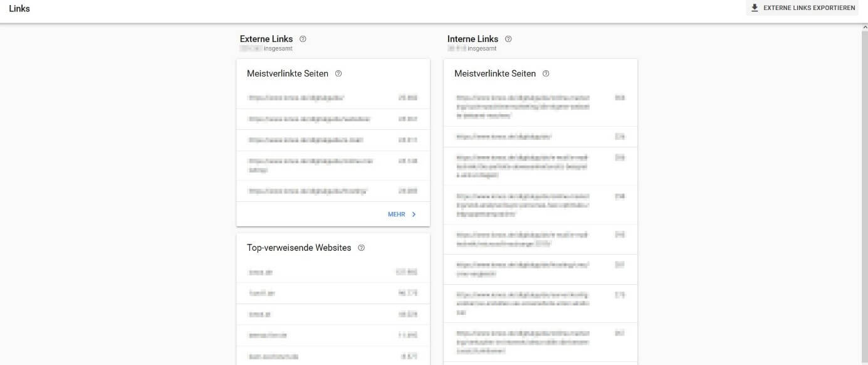
Task: Click the download icon for exporting external links
Action: tap(755, 8)
